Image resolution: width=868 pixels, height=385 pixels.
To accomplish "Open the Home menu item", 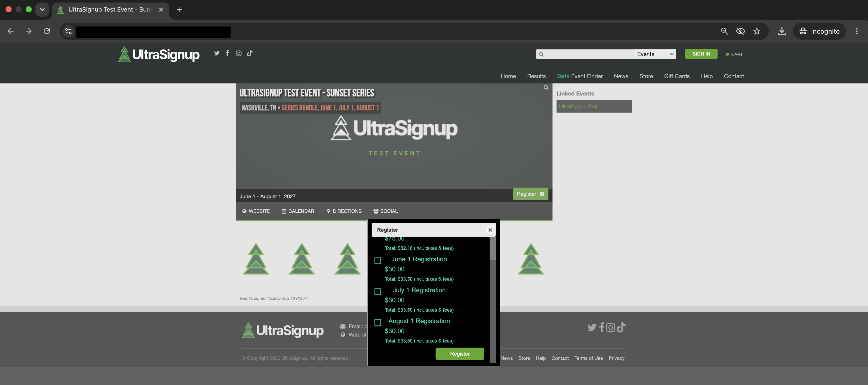I will point(508,76).
